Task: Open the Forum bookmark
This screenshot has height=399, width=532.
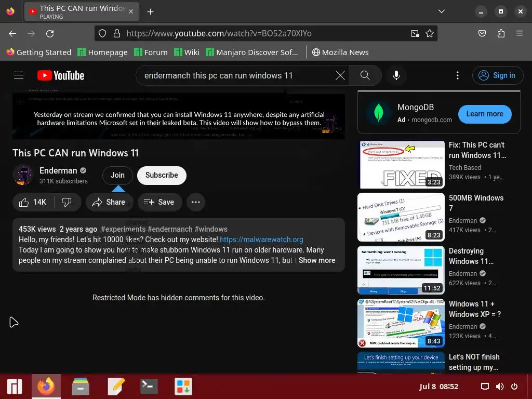Action: 151,52
